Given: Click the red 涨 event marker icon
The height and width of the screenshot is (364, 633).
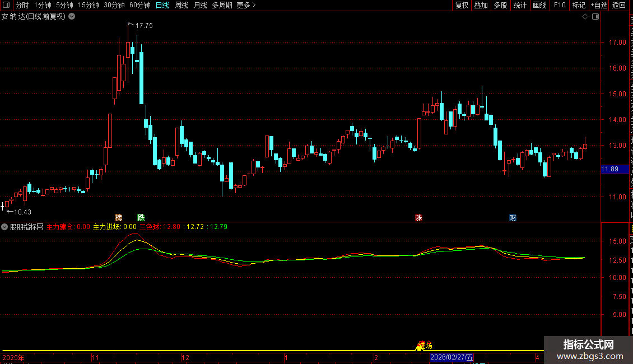Looking at the screenshot, I should pyautogui.click(x=418, y=217).
